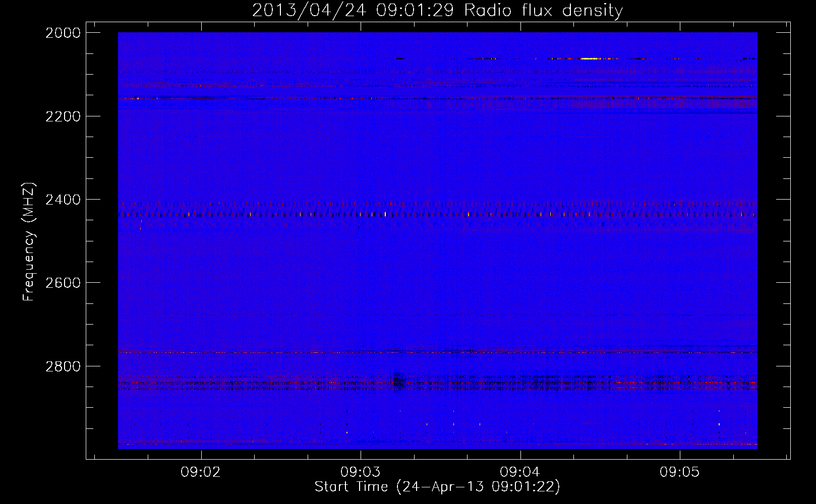Select the 2400 frequency axis label
The height and width of the screenshot is (504, 816).
coord(63,200)
